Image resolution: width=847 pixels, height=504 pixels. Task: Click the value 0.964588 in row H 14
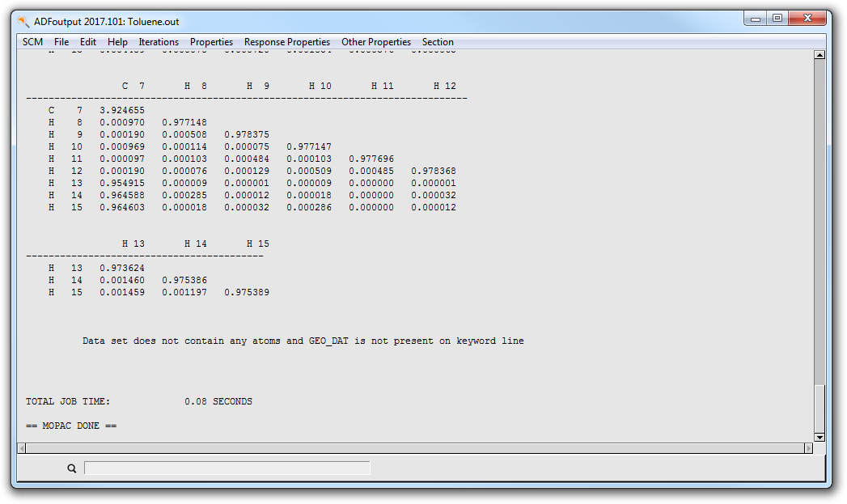point(122,195)
